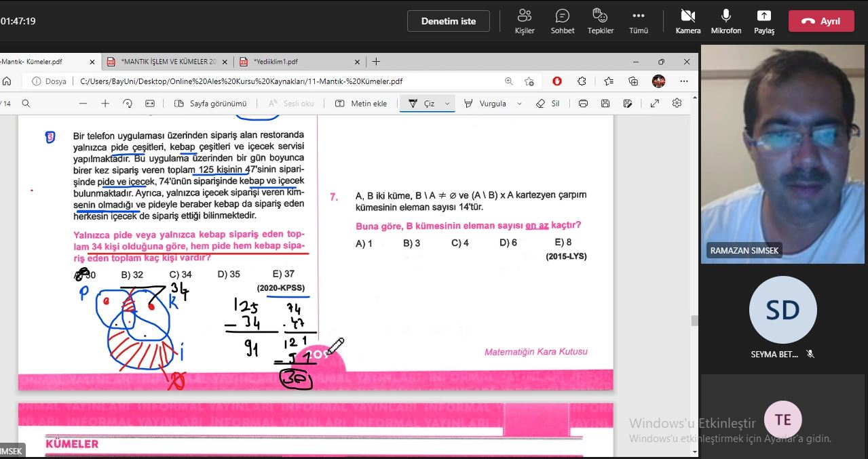Print the PDF document
868x459 pixels.
click(x=583, y=104)
